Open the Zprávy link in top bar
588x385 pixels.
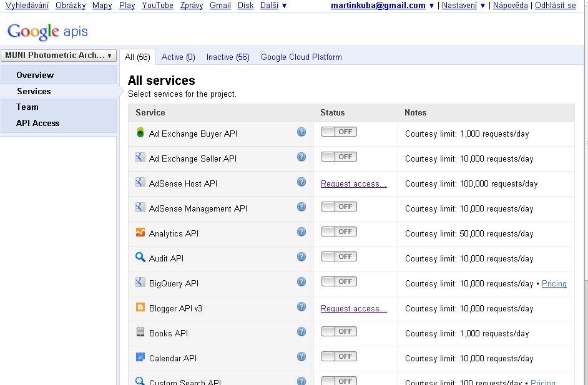192,5
